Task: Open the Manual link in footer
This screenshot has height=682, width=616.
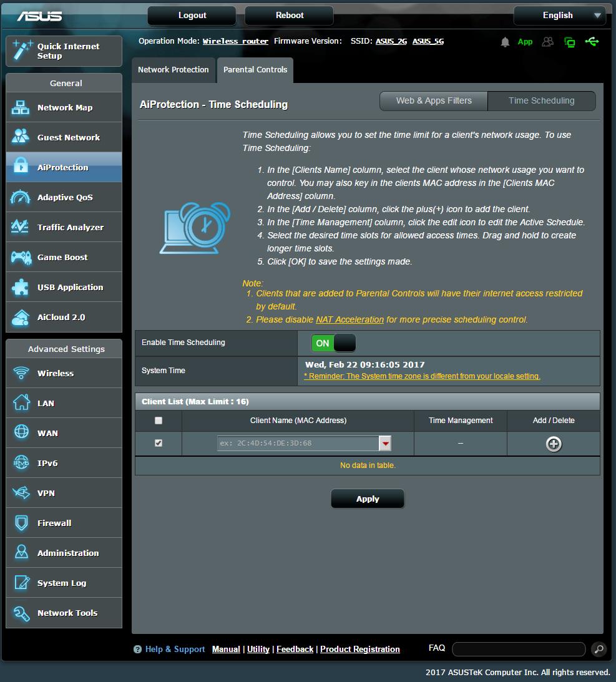Action: 226,650
